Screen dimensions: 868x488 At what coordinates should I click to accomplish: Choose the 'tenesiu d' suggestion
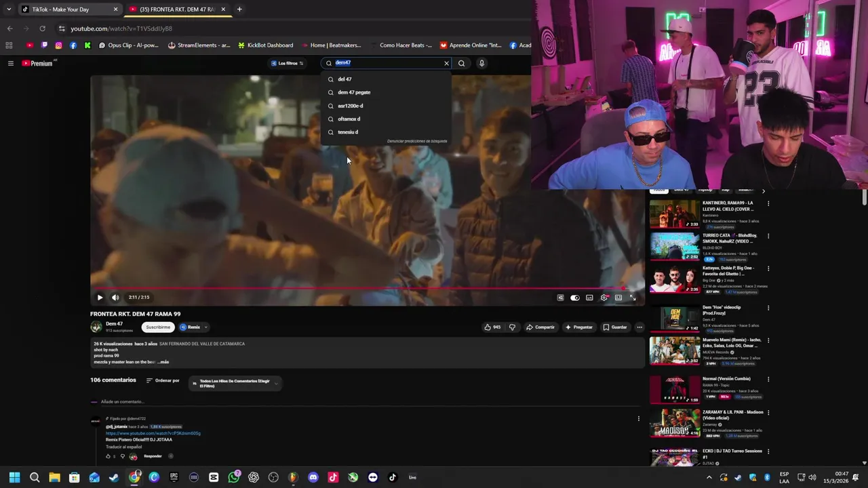(x=386, y=132)
